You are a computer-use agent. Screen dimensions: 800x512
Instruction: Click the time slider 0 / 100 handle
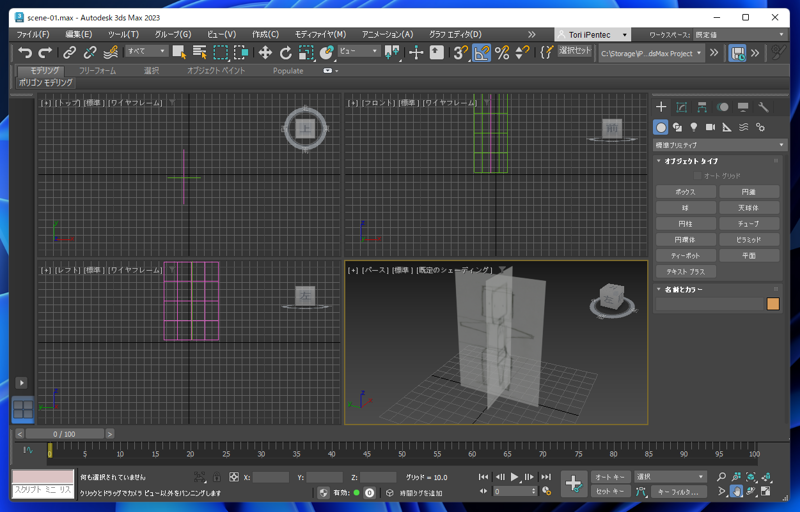click(64, 434)
